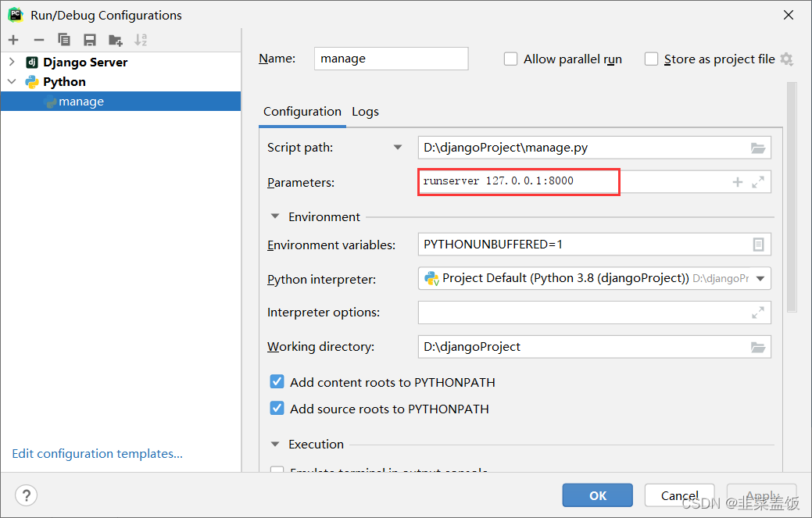Image resolution: width=812 pixels, height=518 pixels.
Task: Expand Parameters into larger editor
Action: (x=757, y=181)
